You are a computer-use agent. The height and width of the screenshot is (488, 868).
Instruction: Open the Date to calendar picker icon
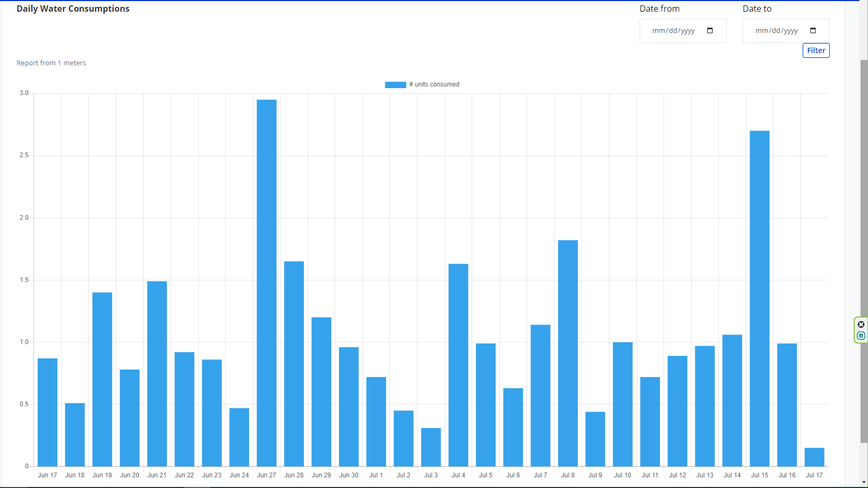(813, 31)
